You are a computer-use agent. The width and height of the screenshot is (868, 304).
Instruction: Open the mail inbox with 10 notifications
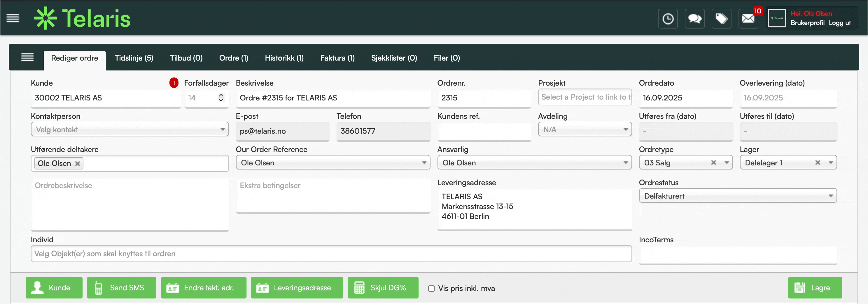pos(748,19)
